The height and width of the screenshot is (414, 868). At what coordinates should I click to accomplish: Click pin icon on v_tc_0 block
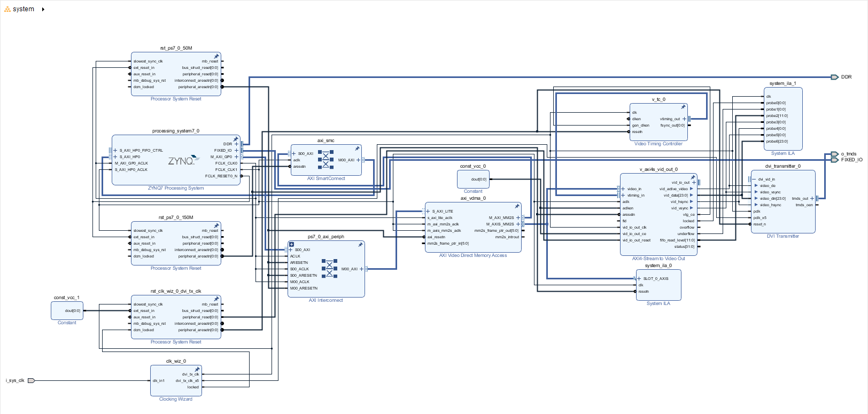tap(683, 107)
